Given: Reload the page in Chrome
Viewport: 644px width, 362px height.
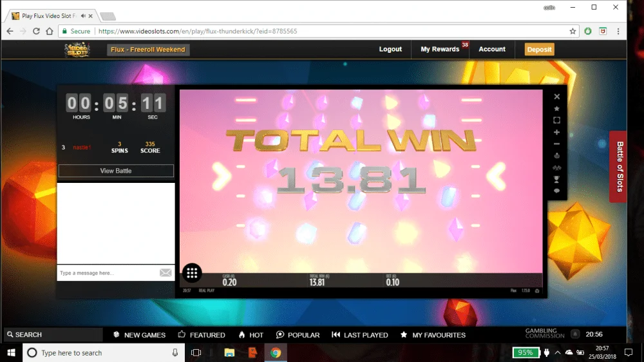Looking at the screenshot, I should [x=36, y=31].
